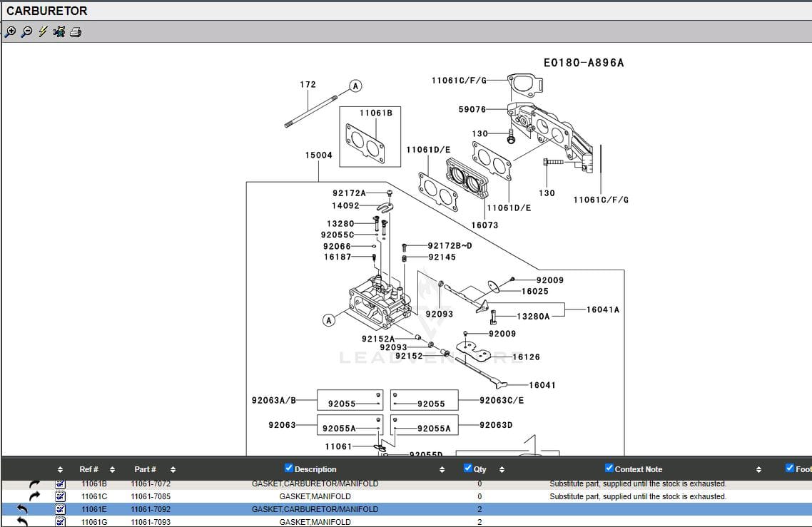The height and width of the screenshot is (527, 812).
Task: Disable the Context Note column checkbox
Action: [x=609, y=469]
